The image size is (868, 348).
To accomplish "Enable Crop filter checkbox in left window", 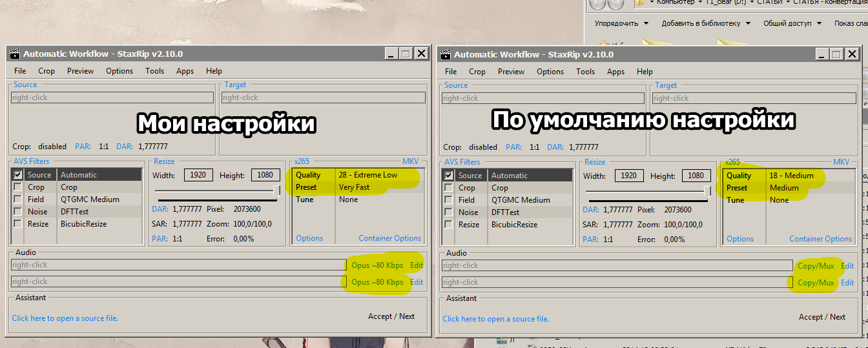I will (18, 187).
